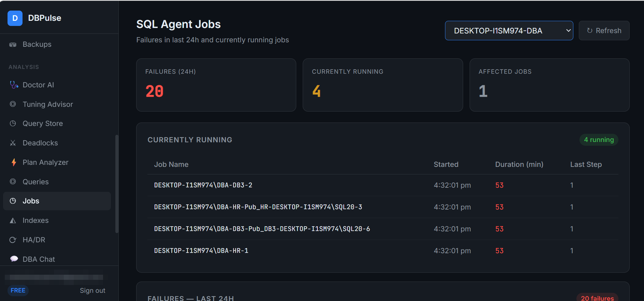Select job row DESKTOP-I1SM974\DBA-DB3-2
Image resolution: width=644 pixels, height=301 pixels.
[x=383, y=185]
